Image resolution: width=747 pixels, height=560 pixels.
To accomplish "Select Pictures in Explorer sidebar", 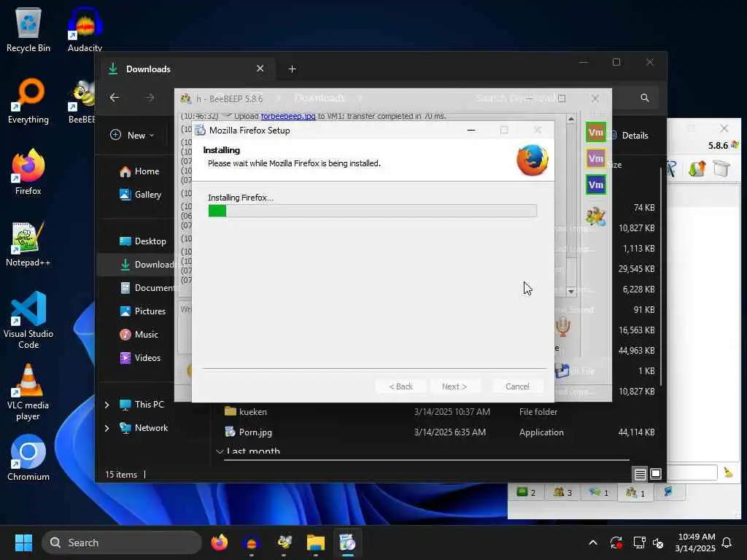I will (142, 311).
